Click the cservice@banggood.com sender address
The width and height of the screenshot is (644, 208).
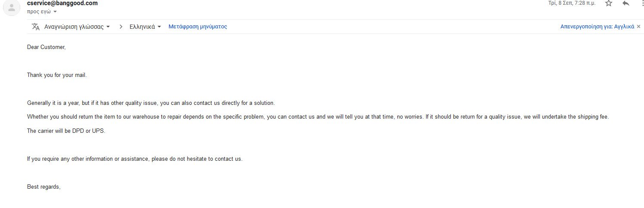(x=62, y=3)
